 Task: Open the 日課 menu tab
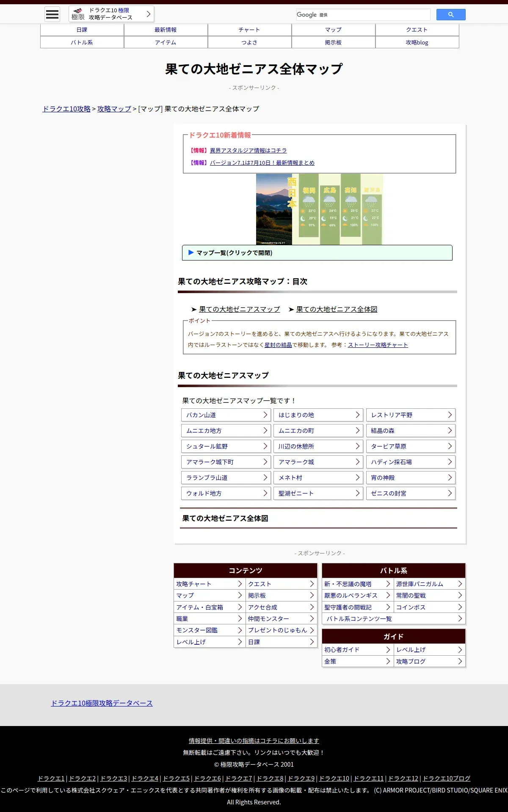coord(82,30)
